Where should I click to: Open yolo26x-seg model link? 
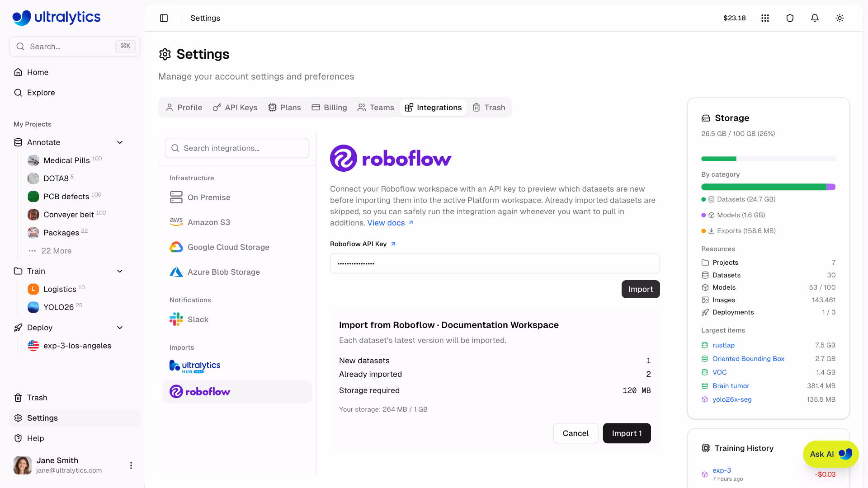(x=732, y=399)
